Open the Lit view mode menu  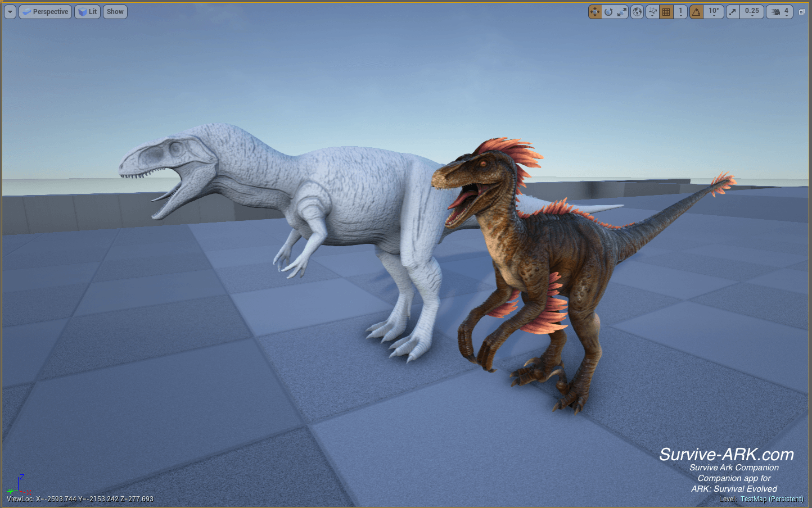point(87,12)
